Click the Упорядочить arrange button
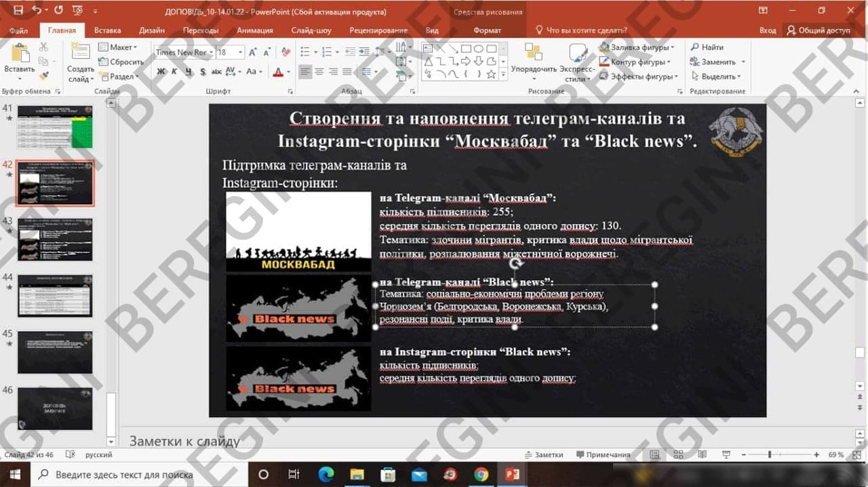868x487 pixels. (534, 62)
